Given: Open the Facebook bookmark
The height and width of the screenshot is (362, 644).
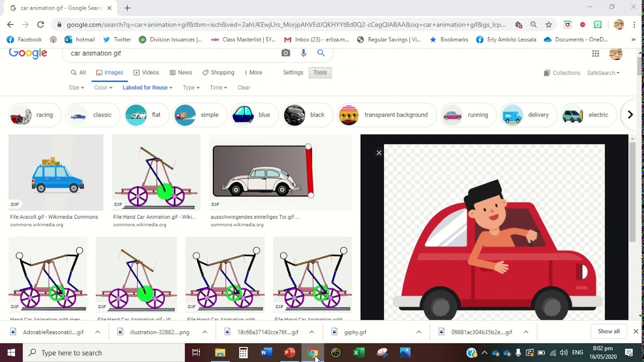Looking at the screenshot, I should [24, 40].
